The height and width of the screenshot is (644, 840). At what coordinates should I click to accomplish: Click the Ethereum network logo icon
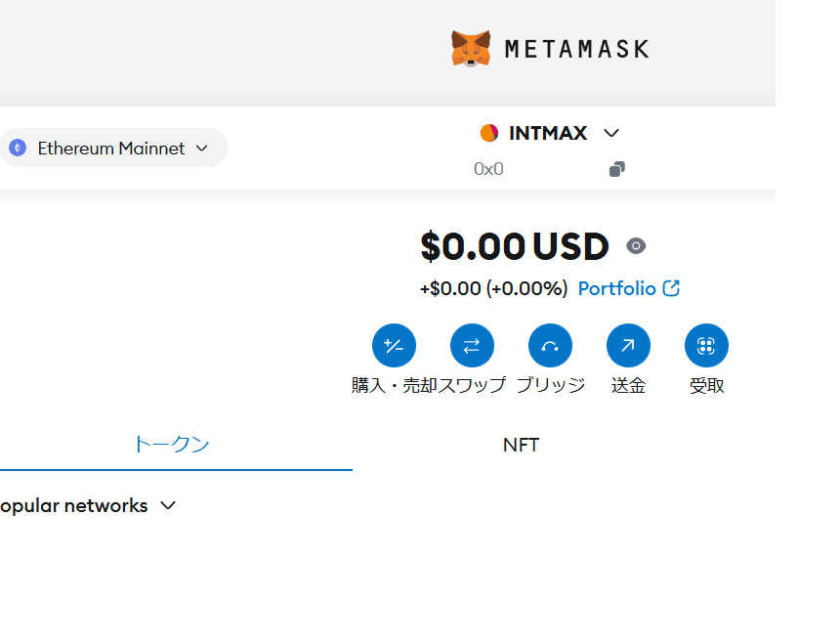[x=18, y=148]
